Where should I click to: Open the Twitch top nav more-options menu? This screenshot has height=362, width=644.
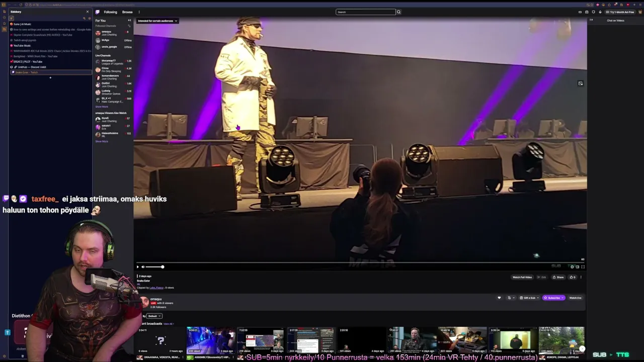139,12
